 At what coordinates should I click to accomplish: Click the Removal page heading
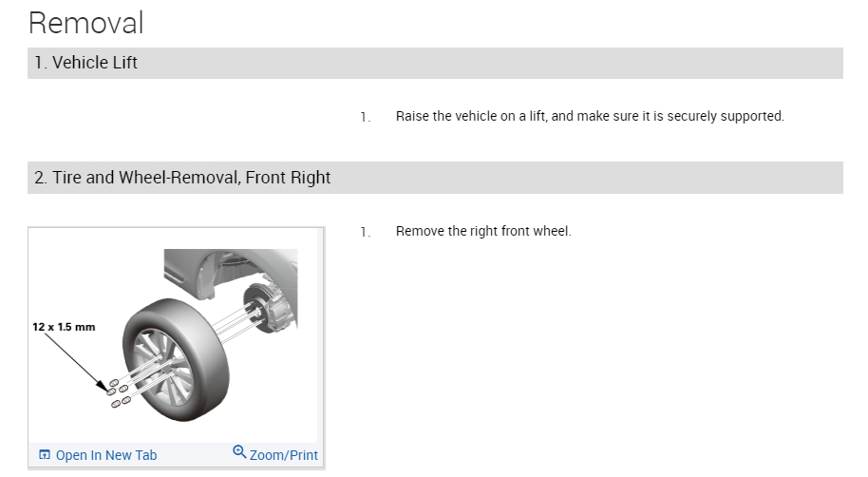pyautogui.click(x=86, y=22)
